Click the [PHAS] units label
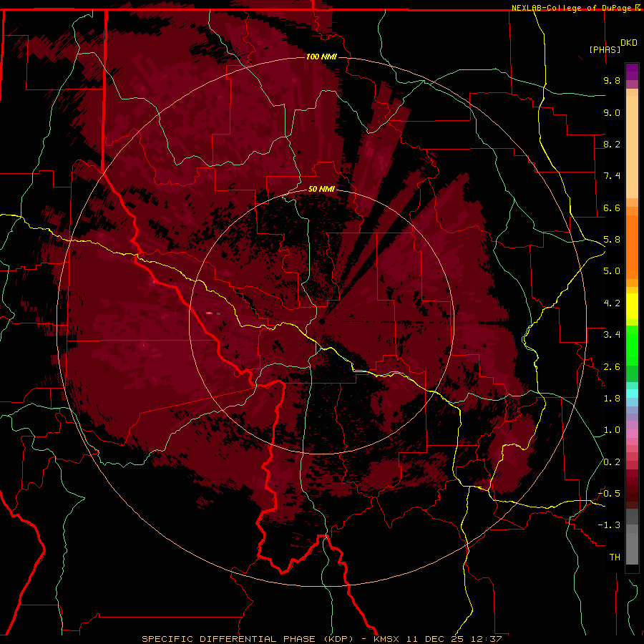The image size is (644, 644). (x=605, y=50)
